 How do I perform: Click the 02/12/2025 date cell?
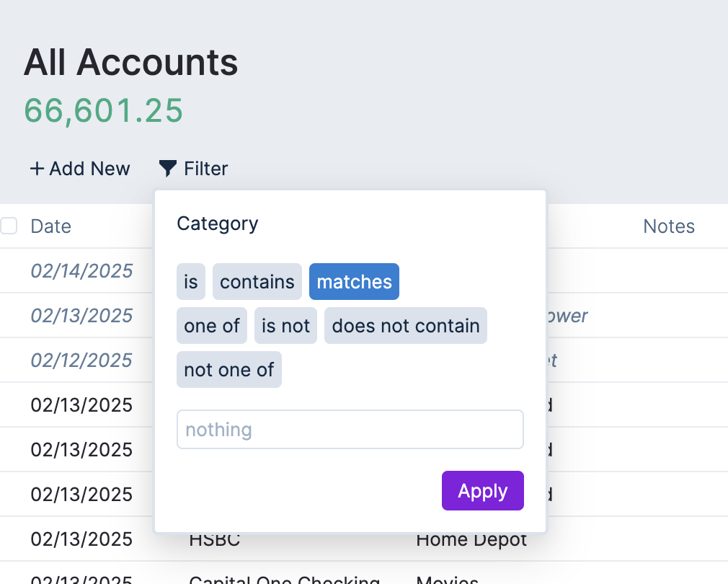81,360
